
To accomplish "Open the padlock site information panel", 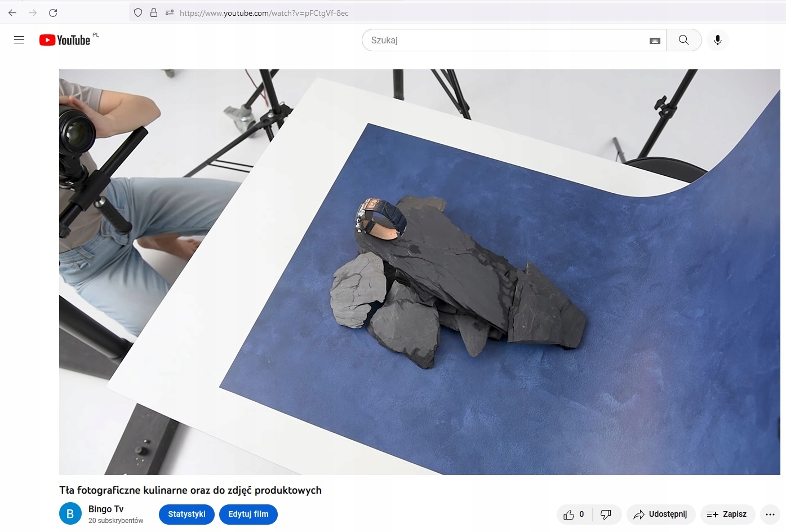I will click(153, 12).
